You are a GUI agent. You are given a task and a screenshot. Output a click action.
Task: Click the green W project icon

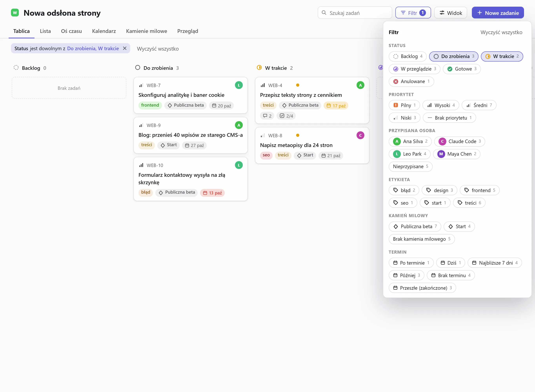pyautogui.click(x=15, y=13)
